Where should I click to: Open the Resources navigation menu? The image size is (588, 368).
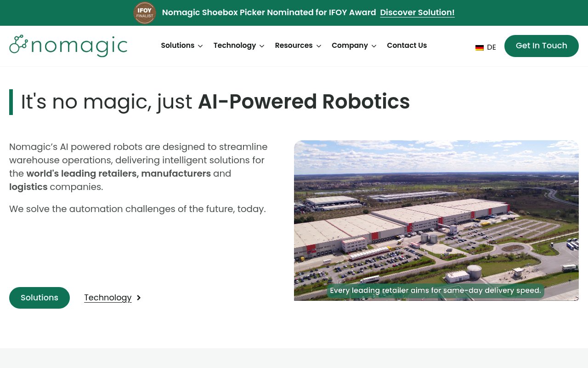(294, 46)
